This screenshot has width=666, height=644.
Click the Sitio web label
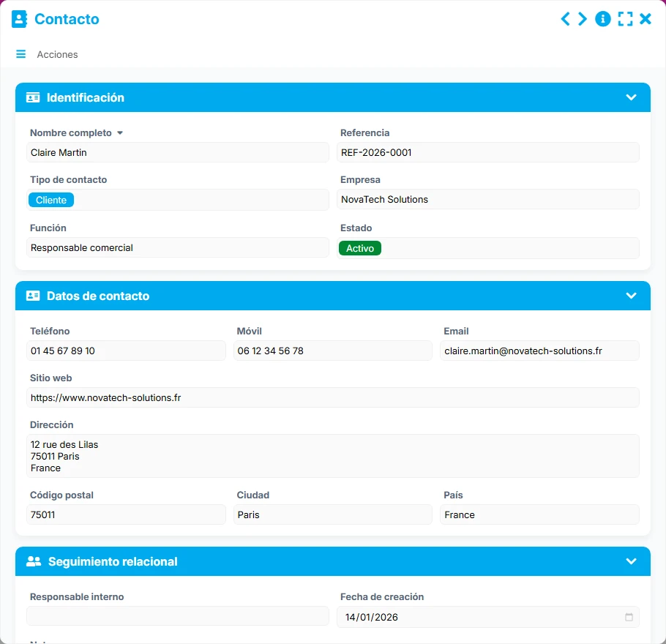[51, 378]
